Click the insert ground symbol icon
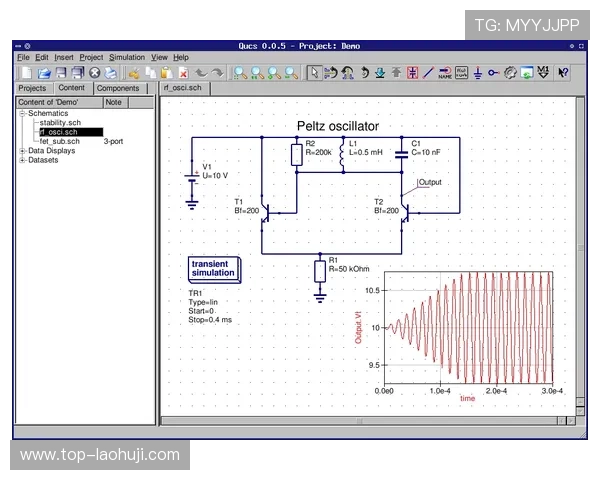This screenshot has height=480, width=600. [476, 73]
